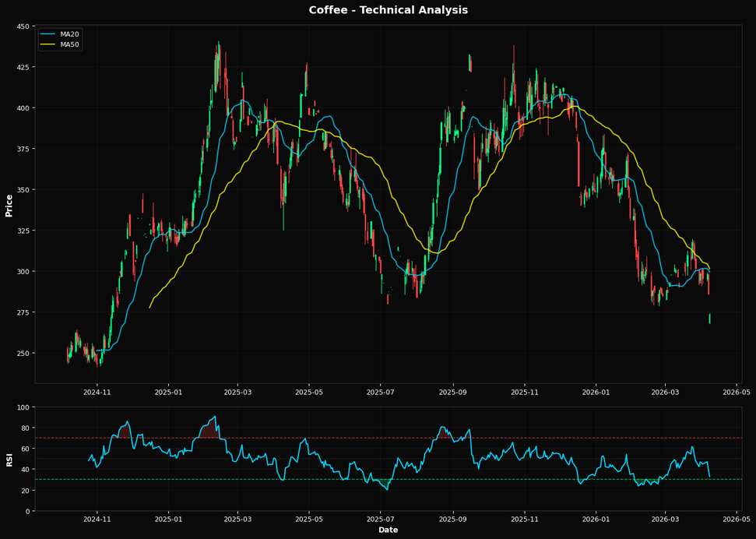Click 2024-11 date on price chart axis

tap(97, 392)
